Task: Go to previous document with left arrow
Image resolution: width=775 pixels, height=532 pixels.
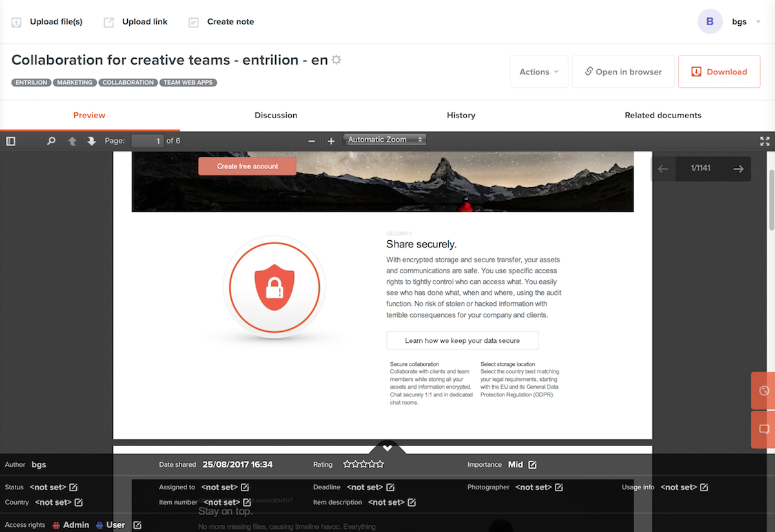Action: point(663,169)
